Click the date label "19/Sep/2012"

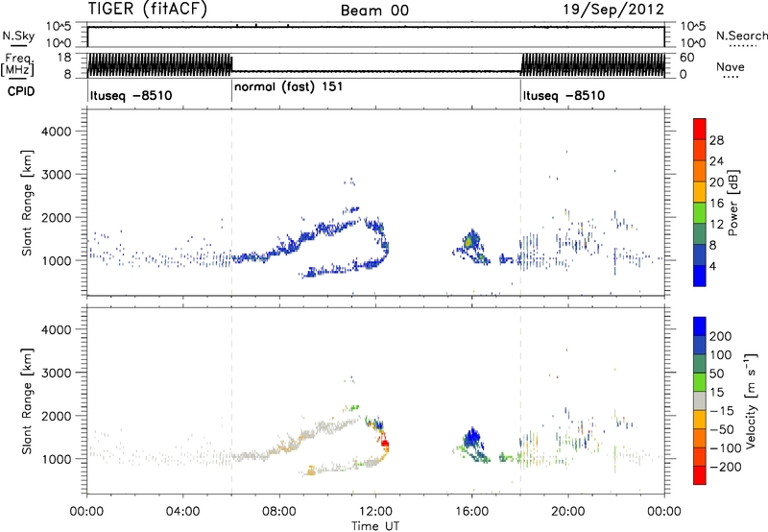[x=613, y=10]
